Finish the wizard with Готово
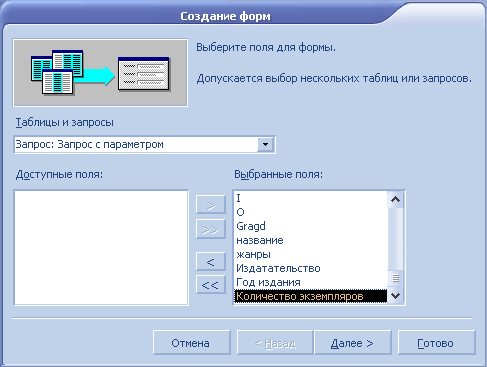 tap(436, 343)
